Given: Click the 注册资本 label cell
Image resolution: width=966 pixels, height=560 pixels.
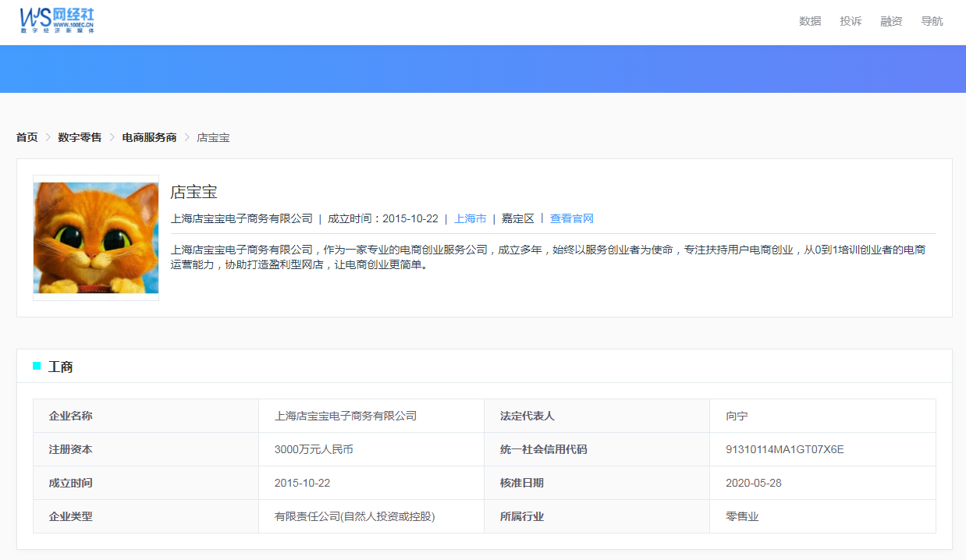Looking at the screenshot, I should [146, 449].
